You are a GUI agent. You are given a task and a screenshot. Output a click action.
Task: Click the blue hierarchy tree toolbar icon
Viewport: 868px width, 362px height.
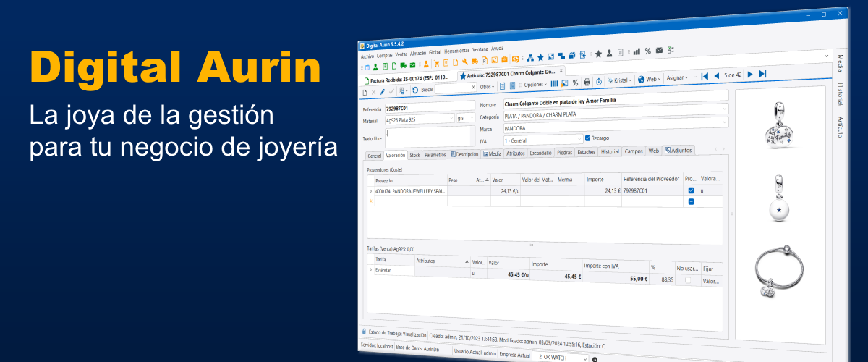530,58
